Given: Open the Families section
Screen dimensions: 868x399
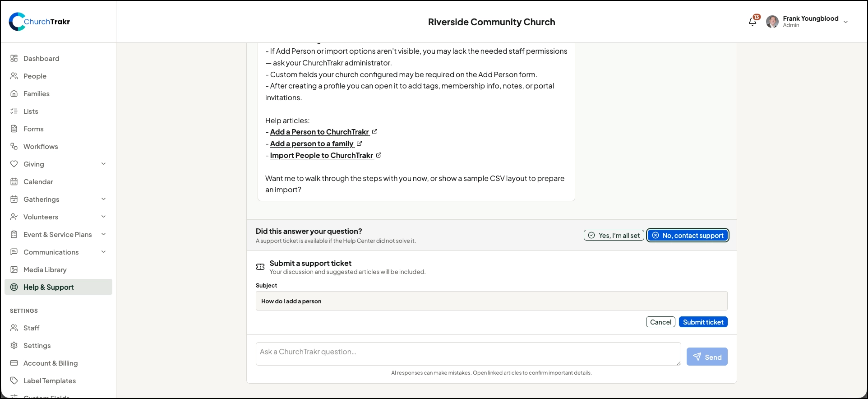Looking at the screenshot, I should 58,93.
